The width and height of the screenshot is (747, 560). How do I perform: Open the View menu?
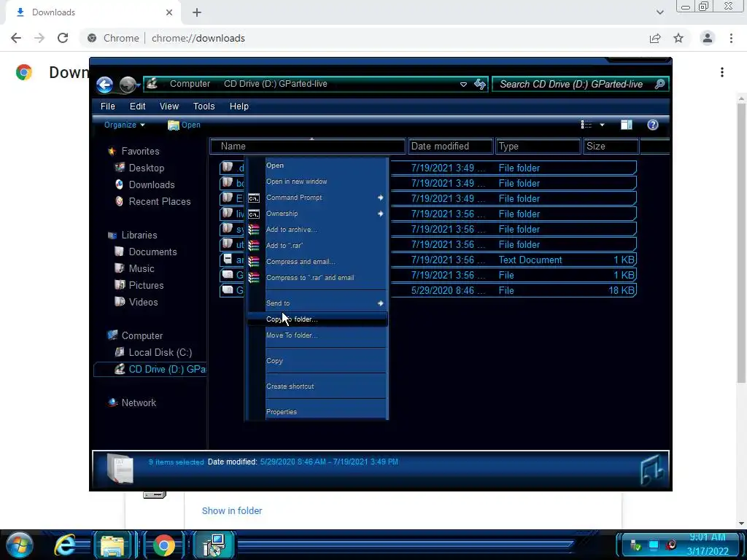[x=169, y=106]
